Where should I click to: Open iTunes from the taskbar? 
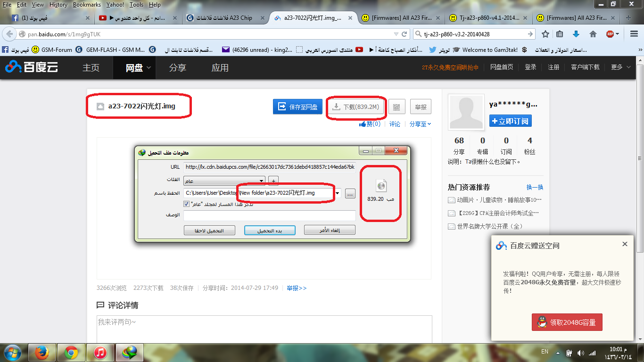(x=100, y=352)
